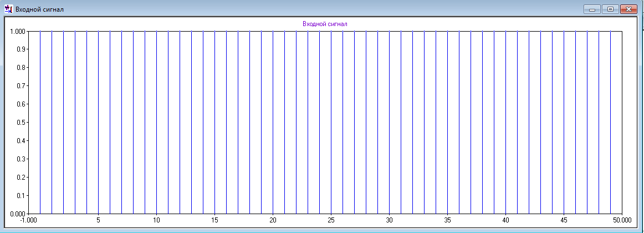Click the purple chart title Входной сигнал
This screenshot has width=644, height=233.
[325, 24]
